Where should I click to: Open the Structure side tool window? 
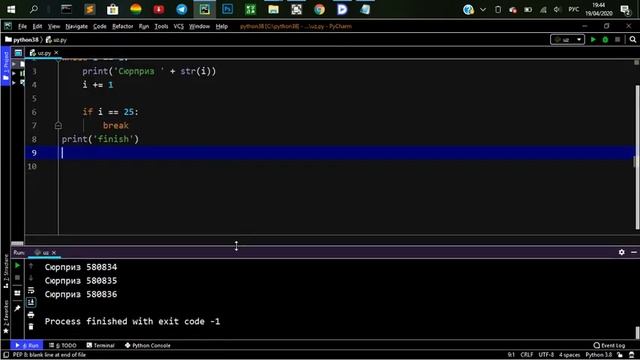tap(6, 271)
